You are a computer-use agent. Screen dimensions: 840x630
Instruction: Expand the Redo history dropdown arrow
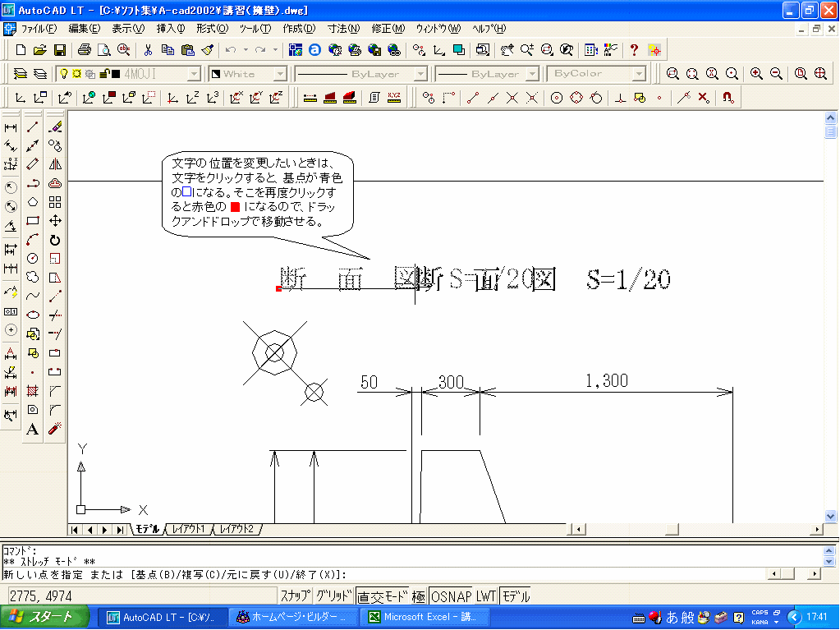coord(275,50)
